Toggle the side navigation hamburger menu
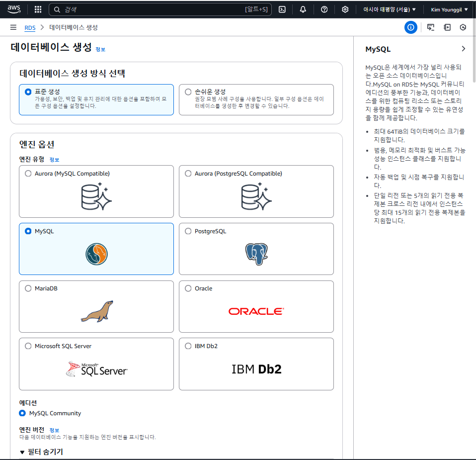The image size is (476, 460). tap(13, 27)
